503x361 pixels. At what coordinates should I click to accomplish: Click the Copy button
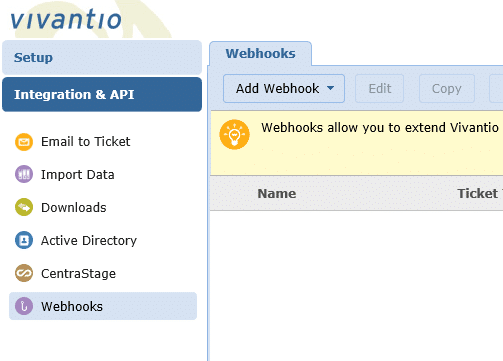click(447, 89)
